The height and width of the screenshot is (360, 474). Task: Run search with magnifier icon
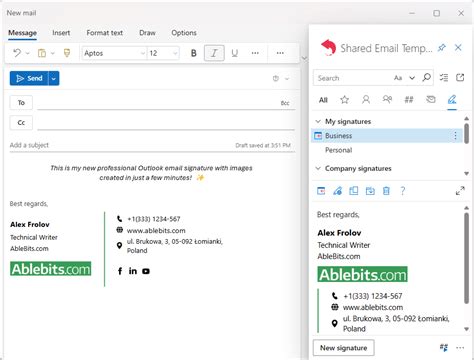click(426, 78)
